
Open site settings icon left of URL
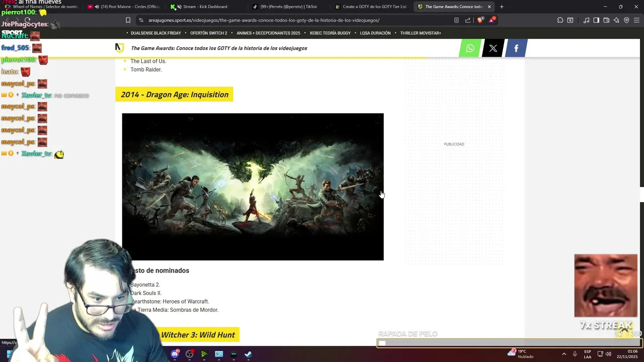tap(141, 20)
